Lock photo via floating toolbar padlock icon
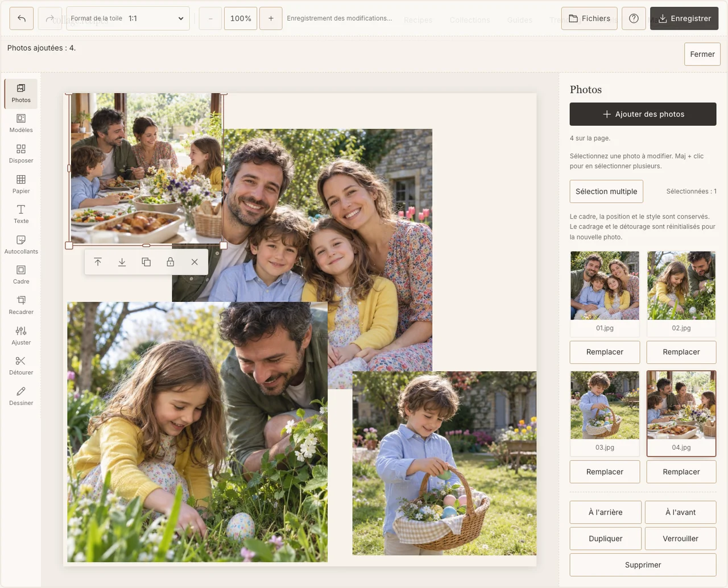 pyautogui.click(x=170, y=262)
